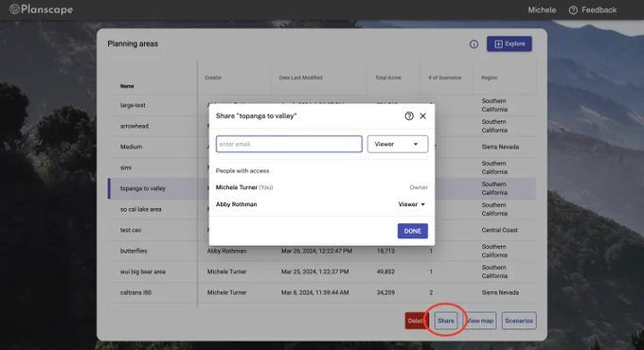Click the Owner label for Michele Turner
Image resolution: width=644 pixels, height=350 pixels.
(419, 187)
